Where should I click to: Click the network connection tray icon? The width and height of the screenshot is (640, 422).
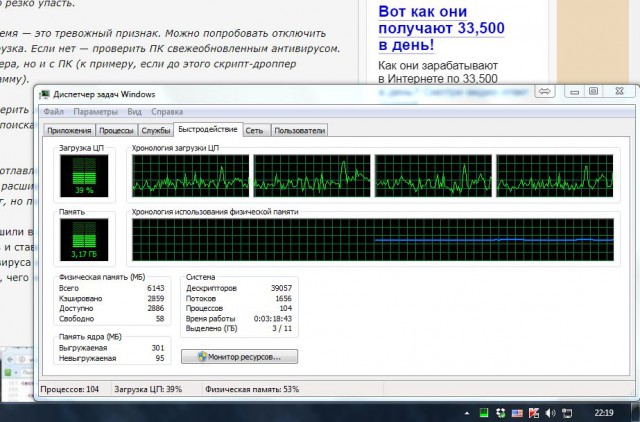[567, 413]
